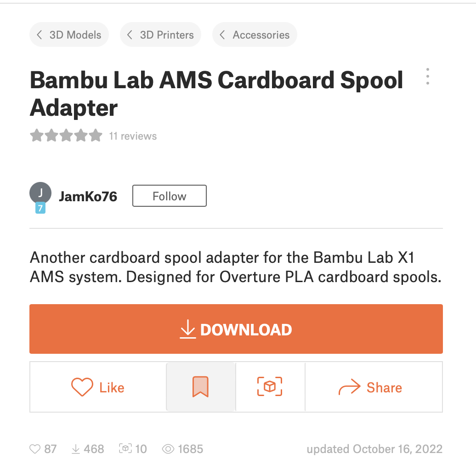Open the three-dot more options menu
This screenshot has width=476, height=476.
click(x=427, y=76)
